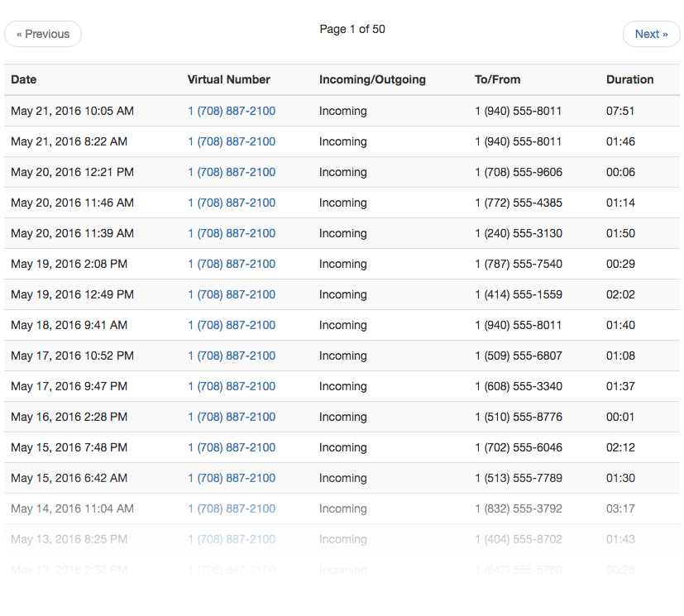Open virtual number link for May 16 2:28 PM call
This screenshot has height=616, width=684.
click(232, 417)
